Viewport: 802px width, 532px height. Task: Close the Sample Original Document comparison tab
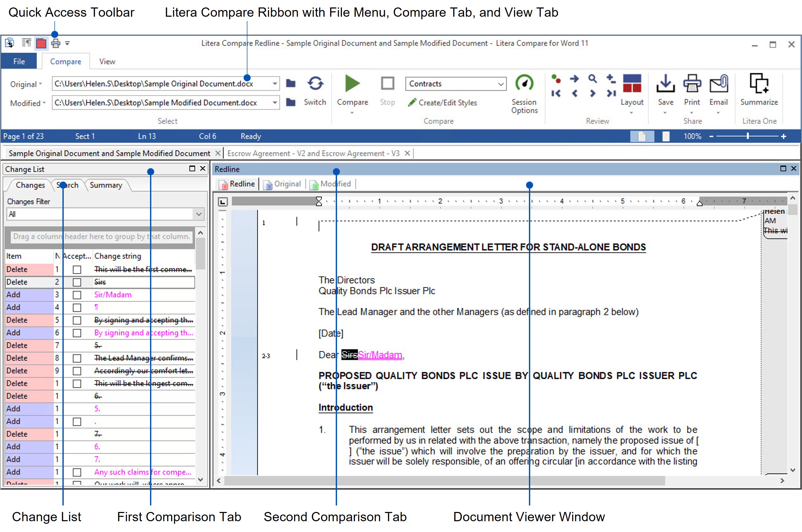(x=218, y=153)
